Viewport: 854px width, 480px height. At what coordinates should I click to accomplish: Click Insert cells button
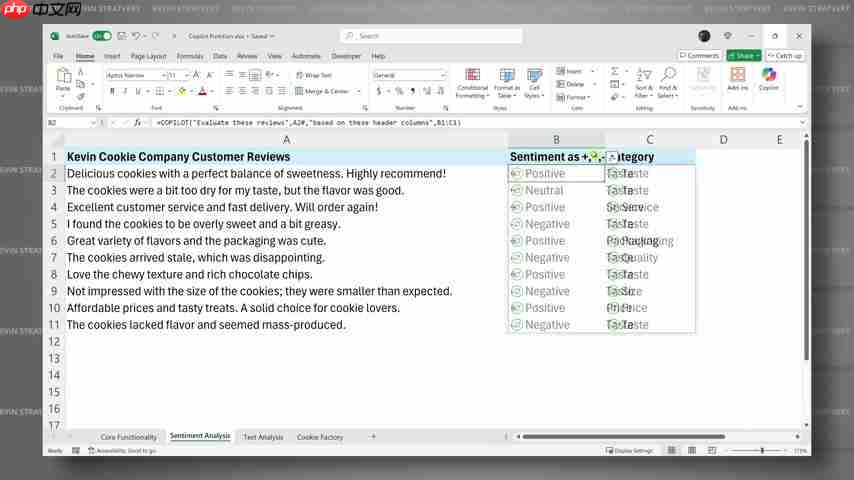click(x=570, y=71)
